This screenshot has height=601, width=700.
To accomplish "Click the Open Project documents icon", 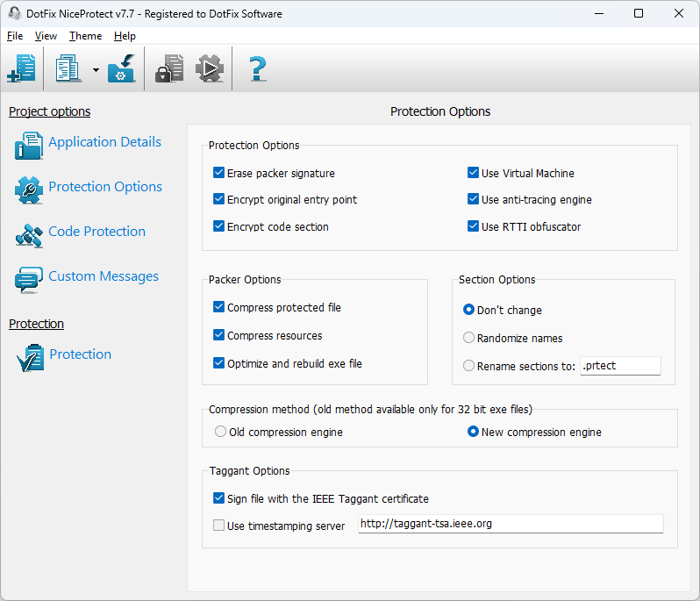I will click(x=68, y=68).
